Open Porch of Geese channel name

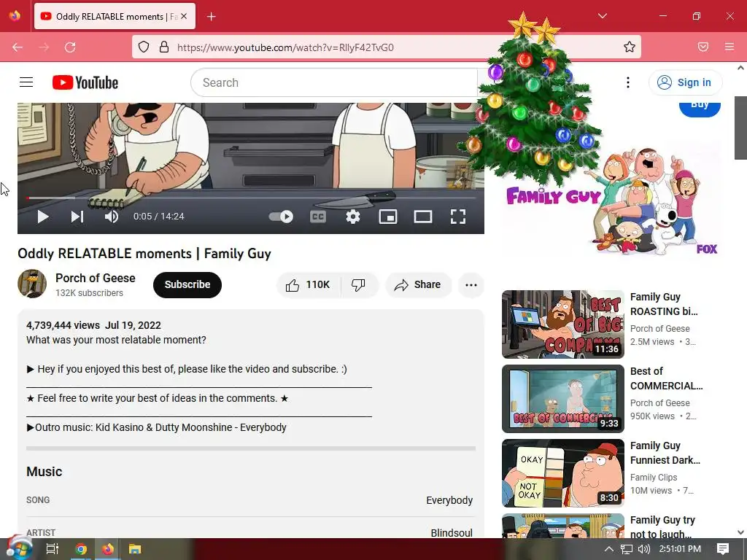click(x=96, y=278)
